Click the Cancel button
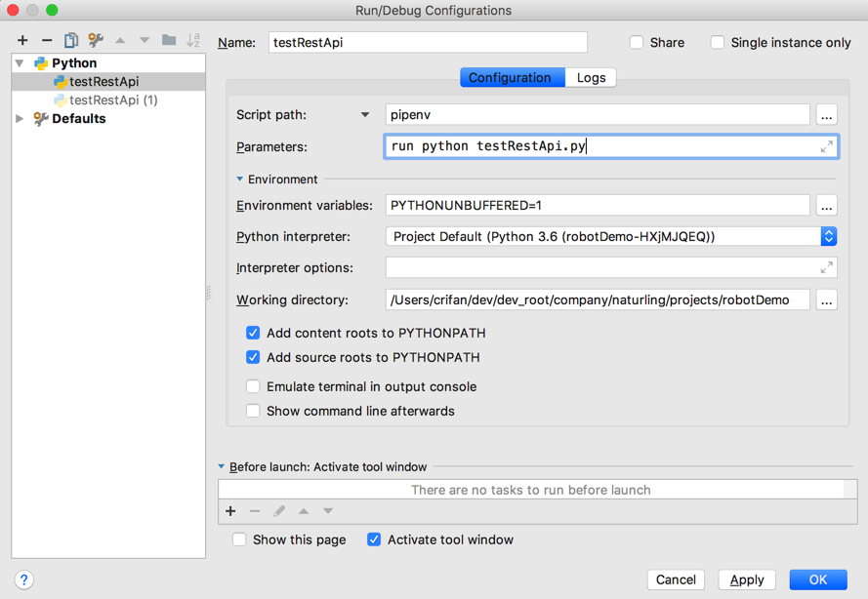 tap(675, 579)
